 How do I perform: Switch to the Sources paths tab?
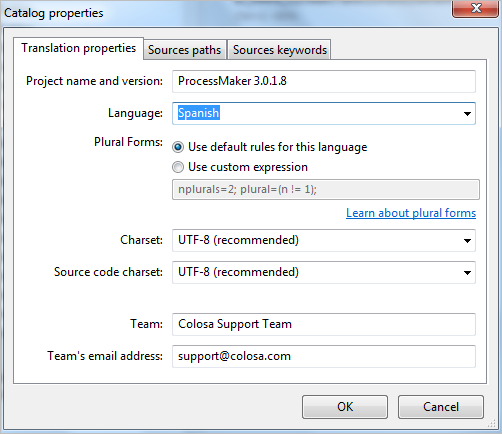(x=185, y=50)
